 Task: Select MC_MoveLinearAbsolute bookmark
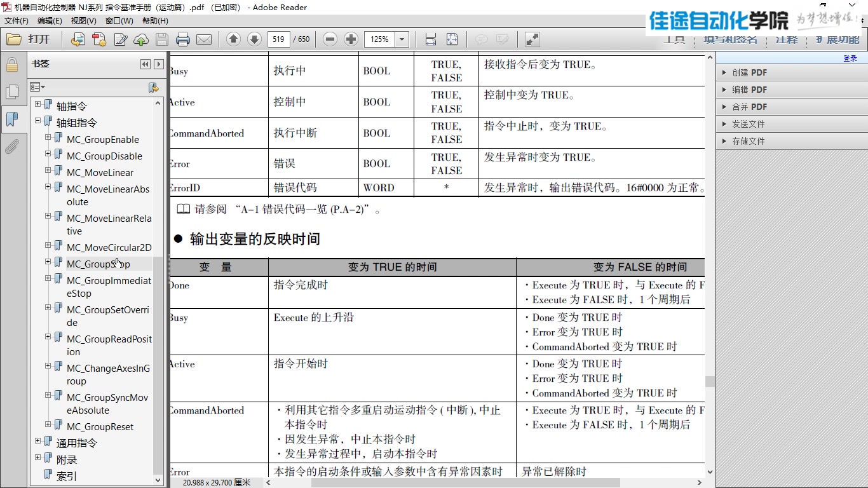108,196
